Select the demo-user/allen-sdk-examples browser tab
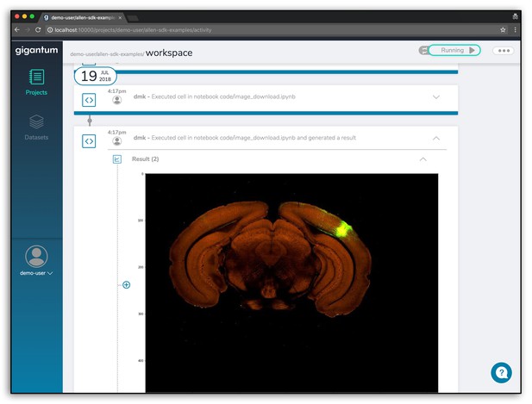Screen dimensions: 532x404 (x=83, y=17)
